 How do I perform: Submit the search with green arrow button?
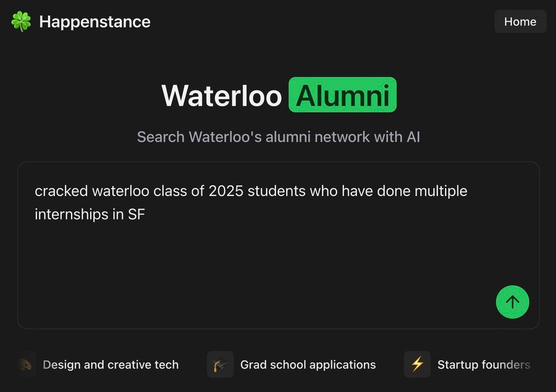[512, 302]
